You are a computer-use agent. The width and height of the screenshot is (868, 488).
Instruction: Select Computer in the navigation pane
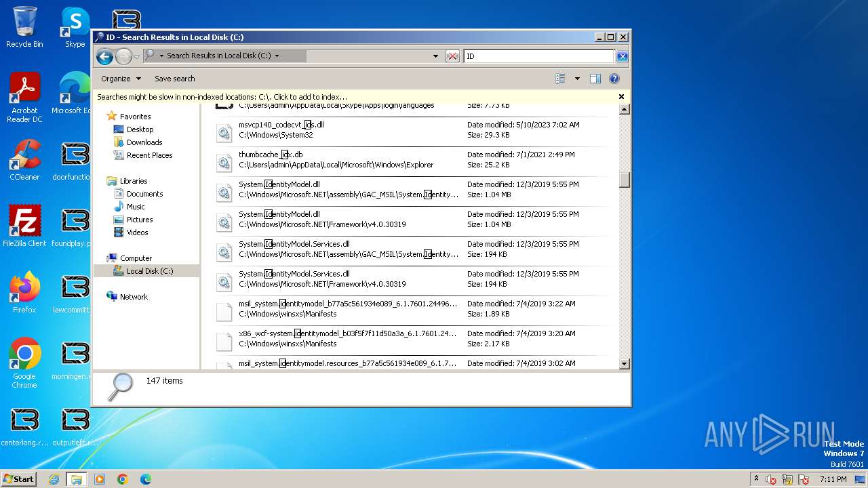tap(136, 258)
